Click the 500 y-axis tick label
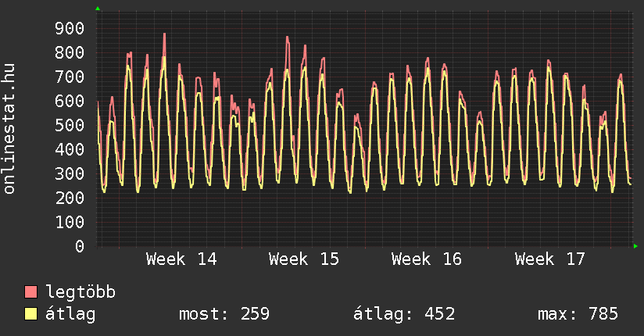Image resolution: width=644 pixels, height=336 pixels. click(x=69, y=126)
